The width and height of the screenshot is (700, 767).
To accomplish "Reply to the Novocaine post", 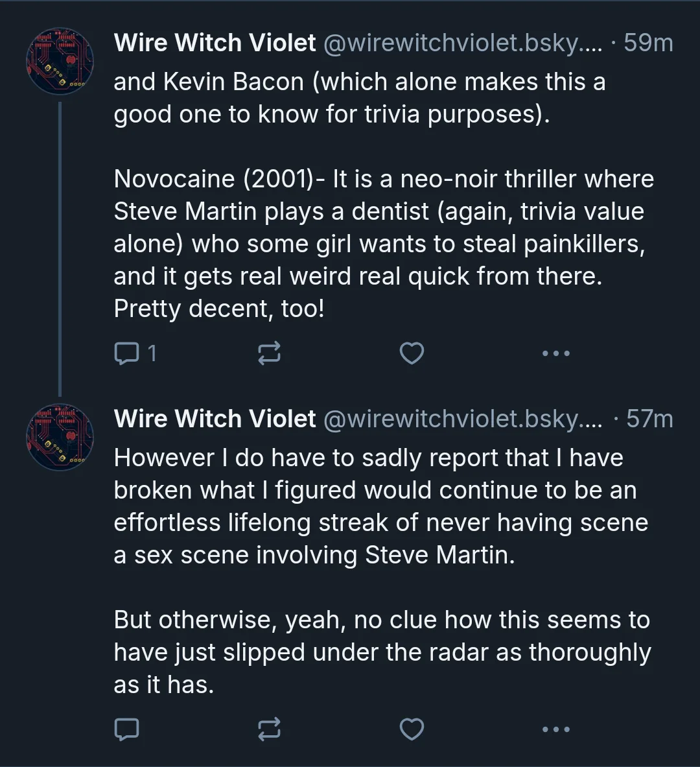I will [x=126, y=353].
